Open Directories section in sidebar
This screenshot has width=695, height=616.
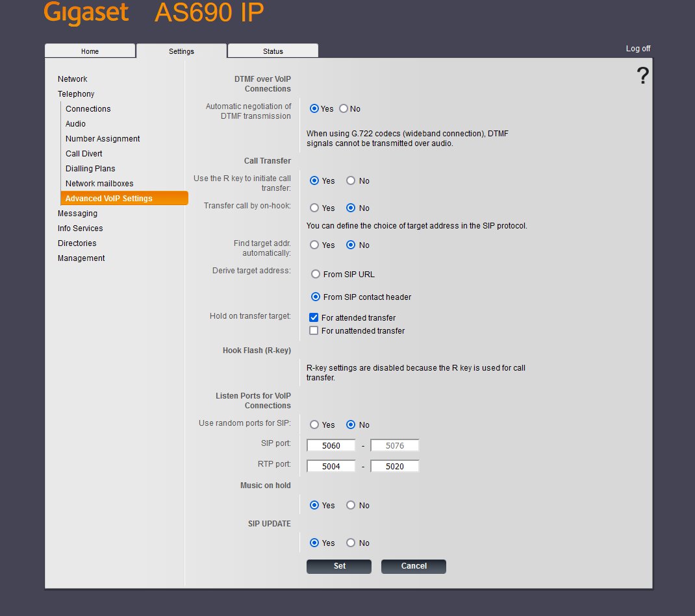77,243
